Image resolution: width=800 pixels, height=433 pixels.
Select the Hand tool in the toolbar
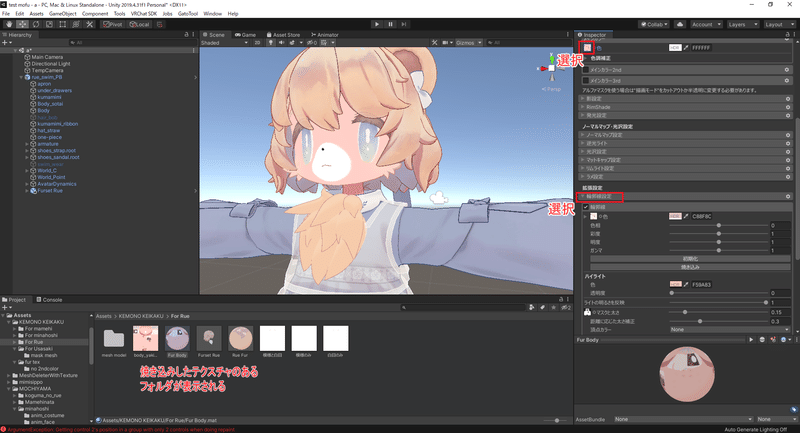pyautogui.click(x=9, y=24)
